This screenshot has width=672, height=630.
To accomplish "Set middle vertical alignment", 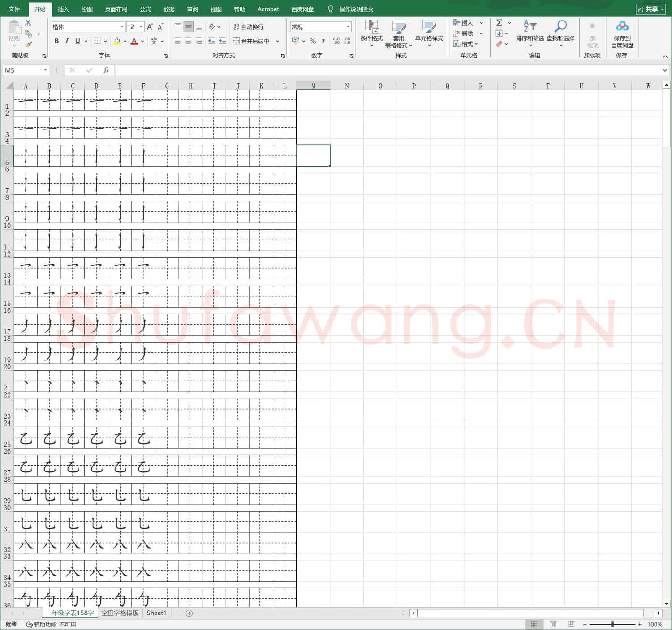I will point(189,27).
